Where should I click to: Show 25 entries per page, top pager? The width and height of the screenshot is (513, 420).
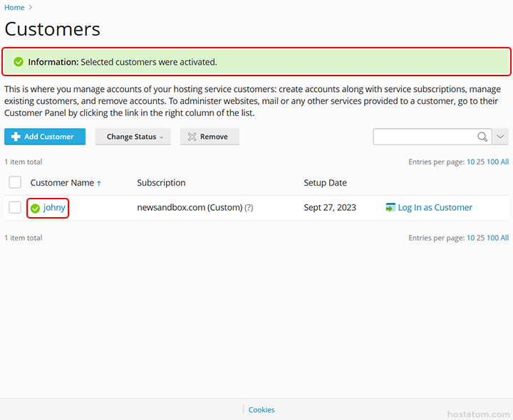(480, 162)
